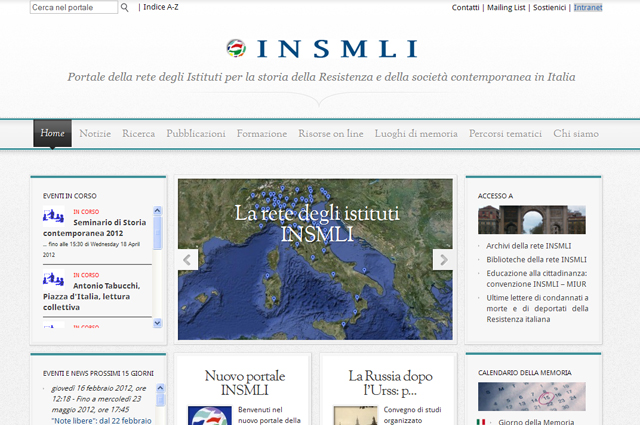Open the Contatti link
This screenshot has width=640, height=425.
465,7
